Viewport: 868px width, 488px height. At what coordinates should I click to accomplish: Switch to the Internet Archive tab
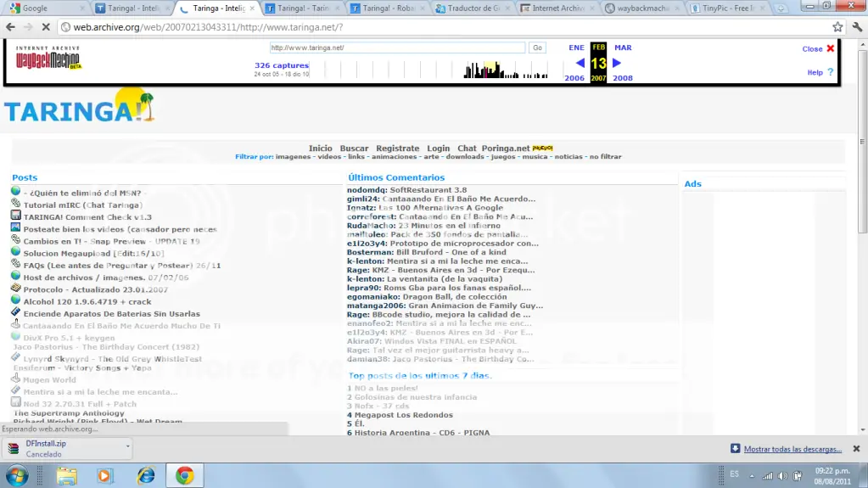(x=557, y=8)
